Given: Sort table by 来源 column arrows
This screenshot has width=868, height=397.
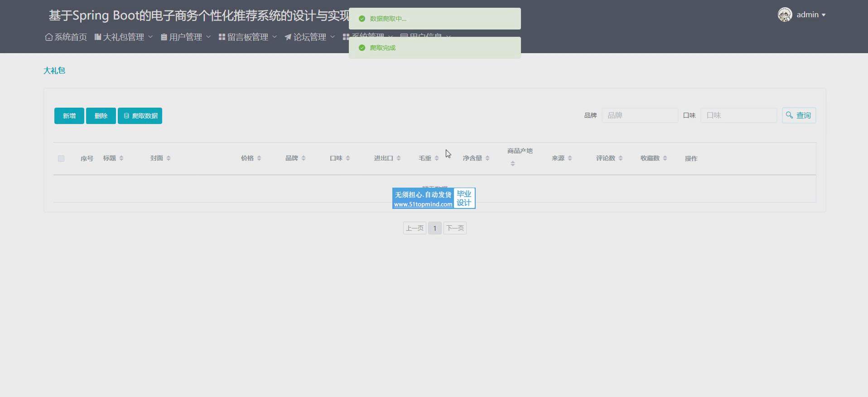Looking at the screenshot, I should [570, 158].
